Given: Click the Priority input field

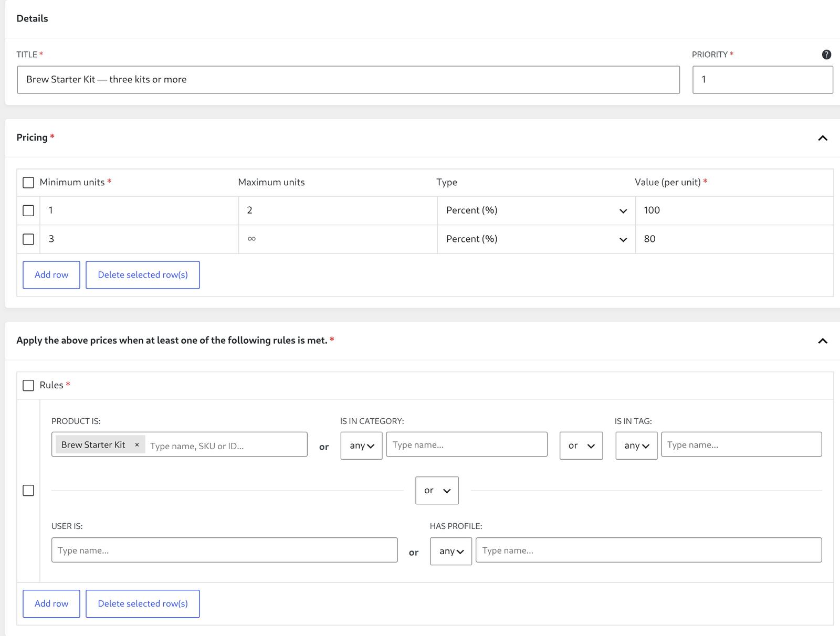Looking at the screenshot, I should (763, 80).
